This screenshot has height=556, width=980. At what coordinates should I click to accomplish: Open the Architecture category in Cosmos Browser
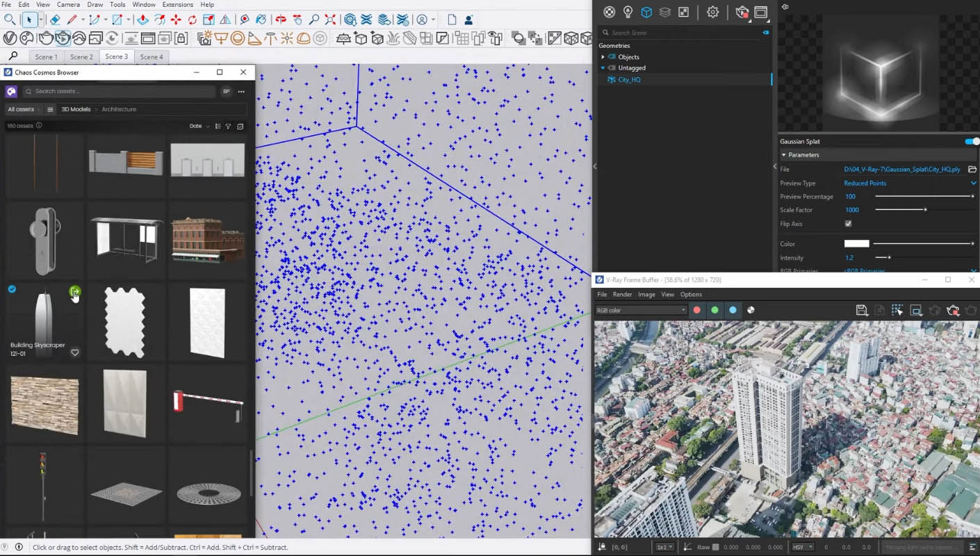[x=117, y=108]
